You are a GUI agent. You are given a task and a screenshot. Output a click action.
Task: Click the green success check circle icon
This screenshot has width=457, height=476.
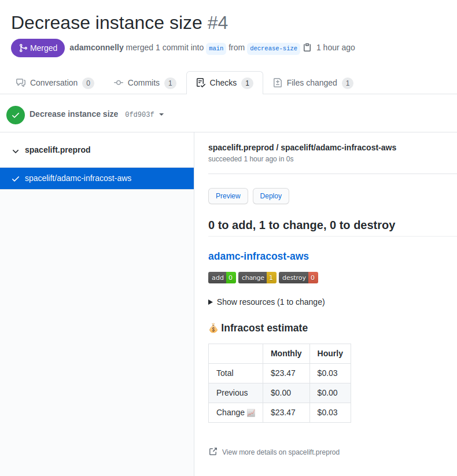tap(16, 115)
